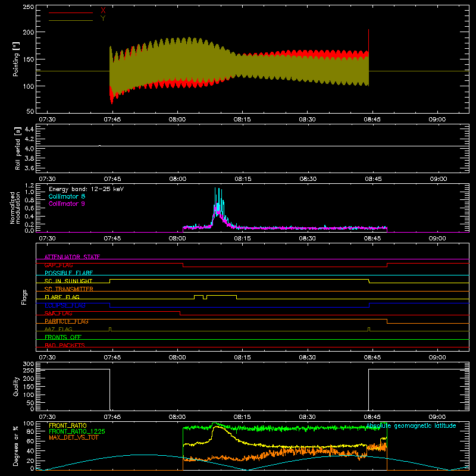Click the 'Roll period [s]' axis title
This screenshot has height=476, width=476.
click(x=18, y=148)
